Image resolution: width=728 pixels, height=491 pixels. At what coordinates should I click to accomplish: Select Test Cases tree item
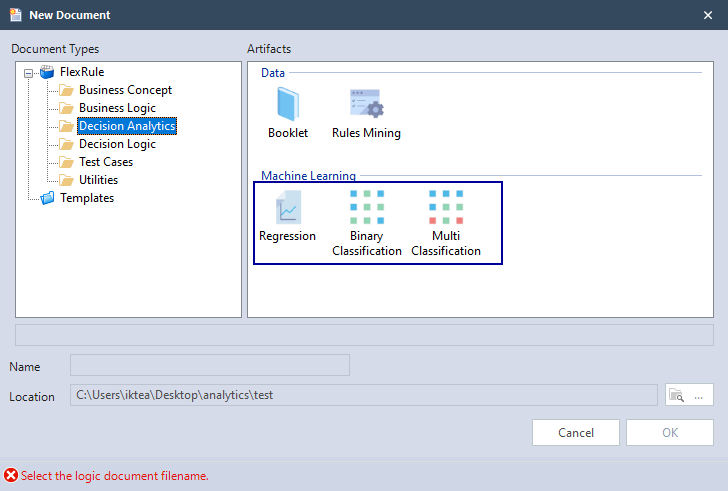point(106,162)
